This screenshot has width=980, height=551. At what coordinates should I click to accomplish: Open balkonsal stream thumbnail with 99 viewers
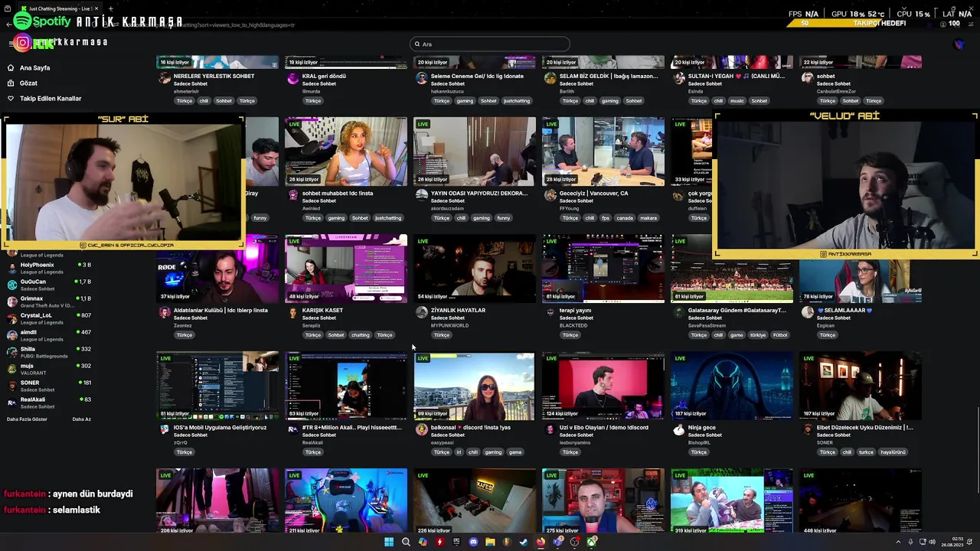pos(474,386)
